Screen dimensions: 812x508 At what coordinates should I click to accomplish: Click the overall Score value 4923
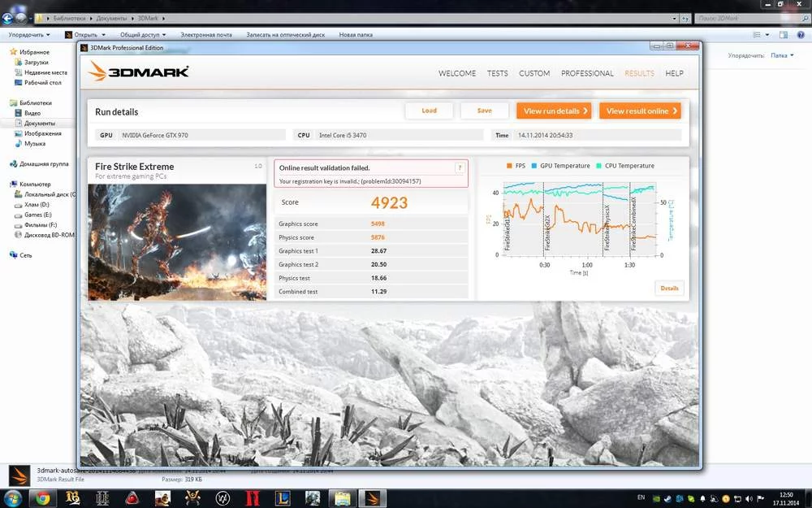click(389, 202)
